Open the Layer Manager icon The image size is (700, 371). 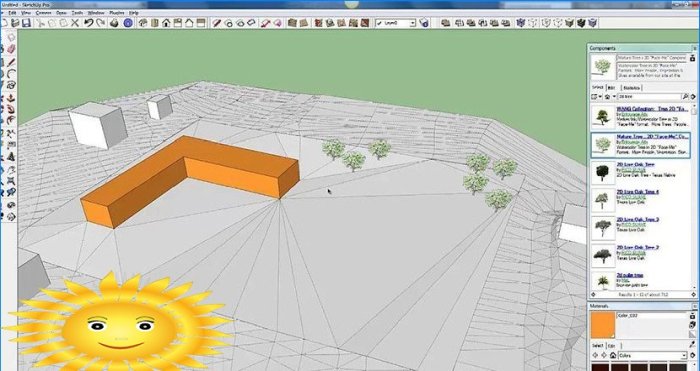(x=424, y=23)
